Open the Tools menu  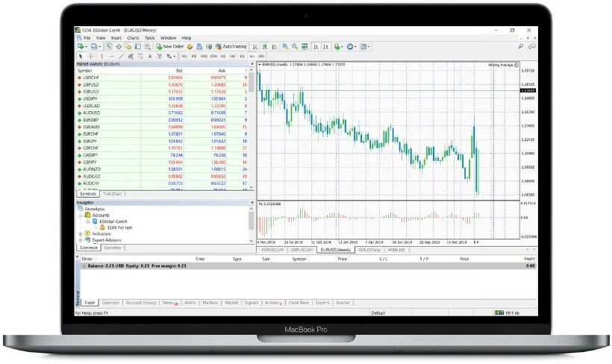click(x=150, y=38)
